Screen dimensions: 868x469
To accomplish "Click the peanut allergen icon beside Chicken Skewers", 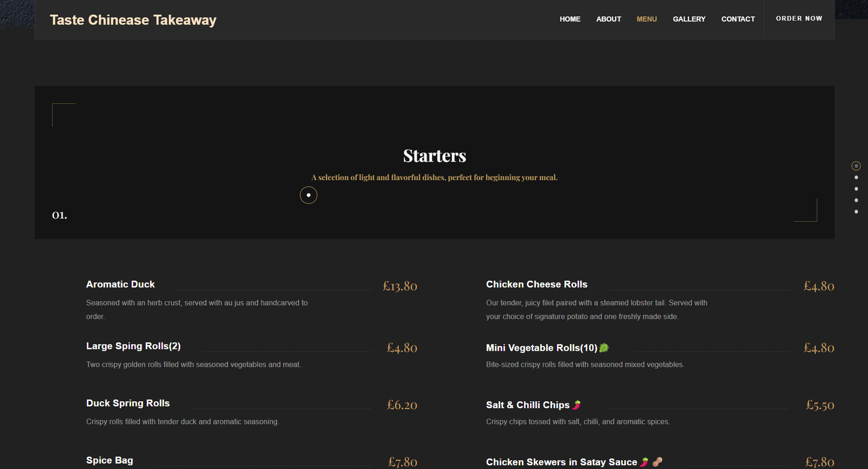I will tap(658, 462).
